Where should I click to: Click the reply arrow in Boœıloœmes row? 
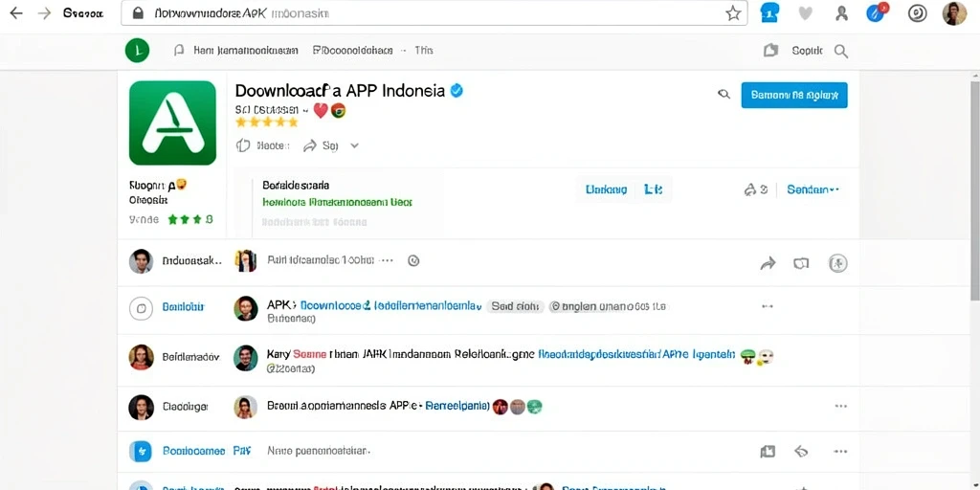tap(801, 451)
